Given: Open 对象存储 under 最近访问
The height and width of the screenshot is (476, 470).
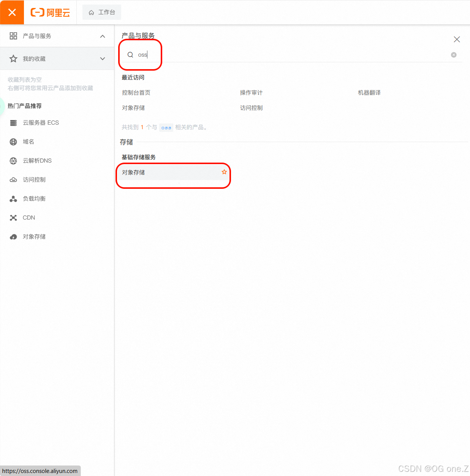Looking at the screenshot, I should coord(133,108).
